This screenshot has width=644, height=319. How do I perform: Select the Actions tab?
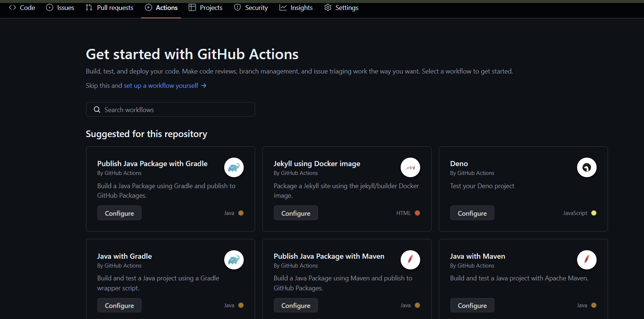161,8
